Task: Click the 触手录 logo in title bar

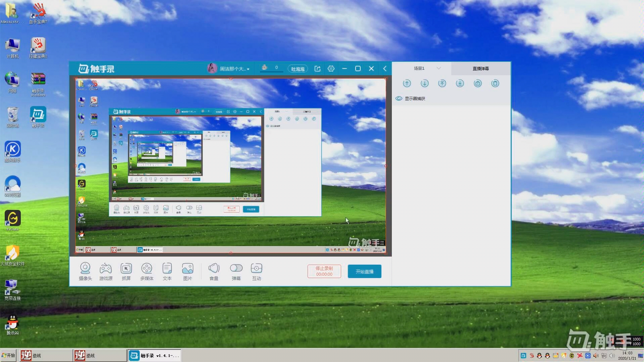Action: pyautogui.click(x=96, y=69)
